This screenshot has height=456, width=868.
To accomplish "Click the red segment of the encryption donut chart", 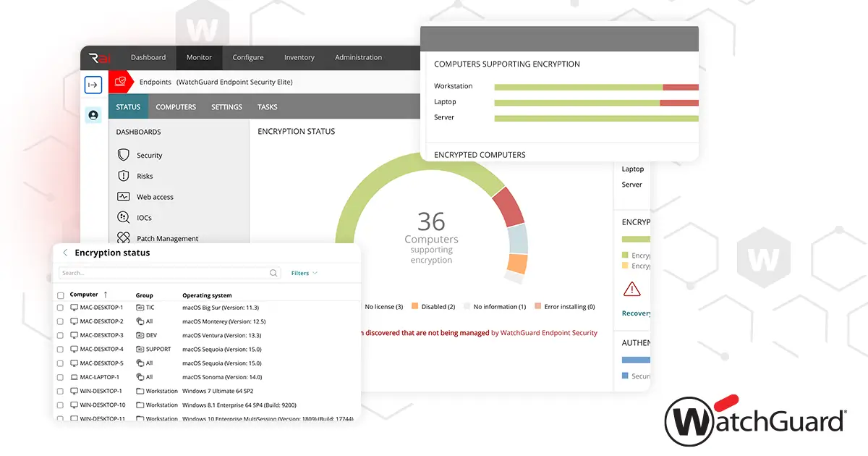I will click(509, 206).
